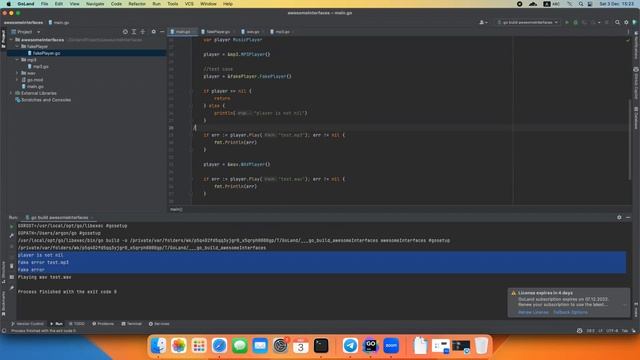
Task: Toggle the Structure side stripe button
Action: click(3, 272)
